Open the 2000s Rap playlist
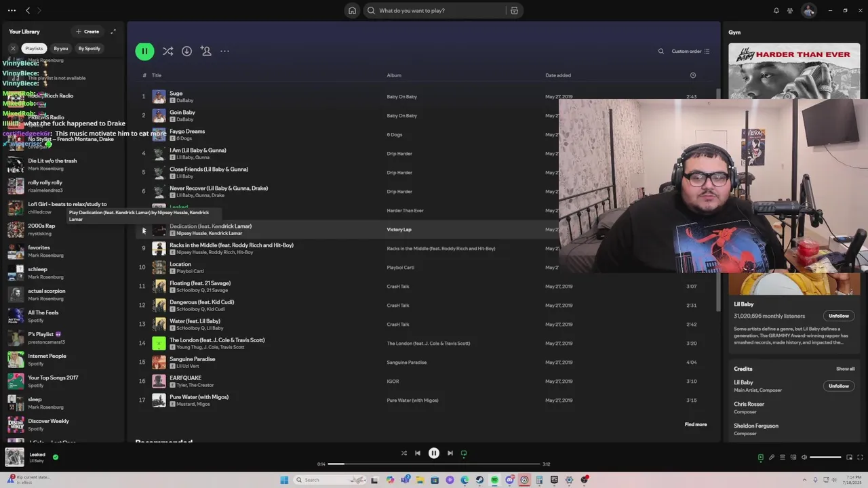This screenshot has width=868, height=488. coord(64,230)
